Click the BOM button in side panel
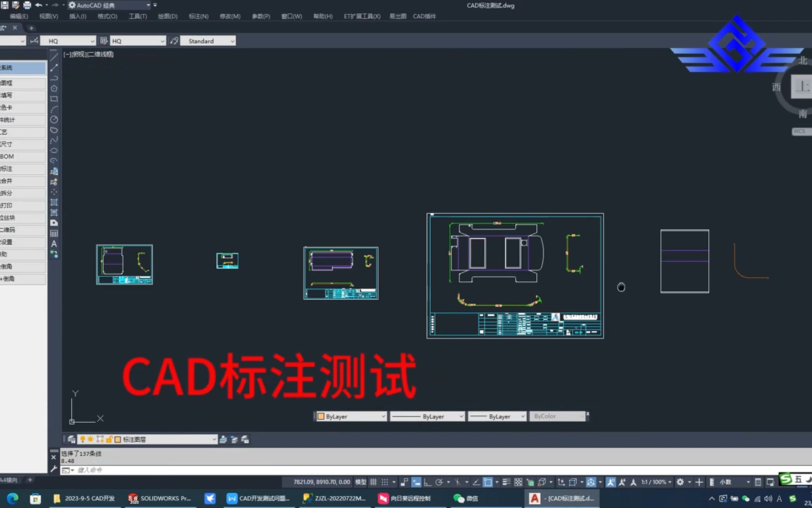 (23, 157)
